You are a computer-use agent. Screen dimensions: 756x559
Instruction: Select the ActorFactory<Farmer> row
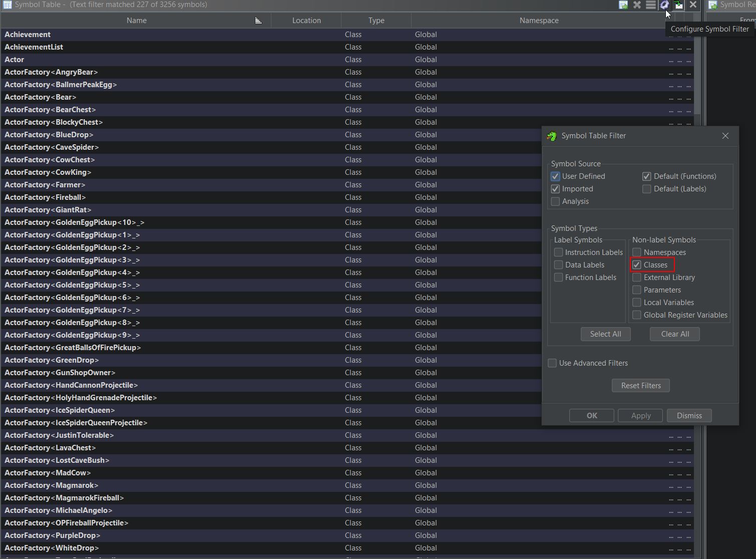pyautogui.click(x=271, y=185)
